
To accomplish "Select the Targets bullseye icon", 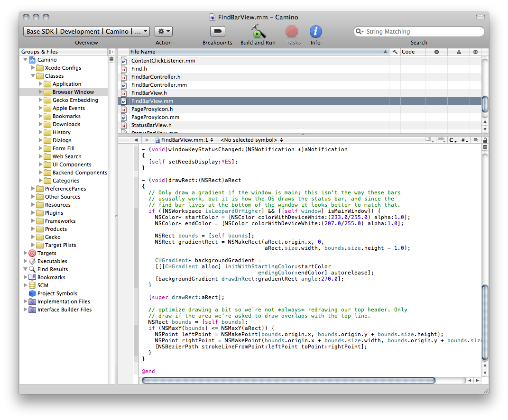I will pyautogui.click(x=32, y=253).
